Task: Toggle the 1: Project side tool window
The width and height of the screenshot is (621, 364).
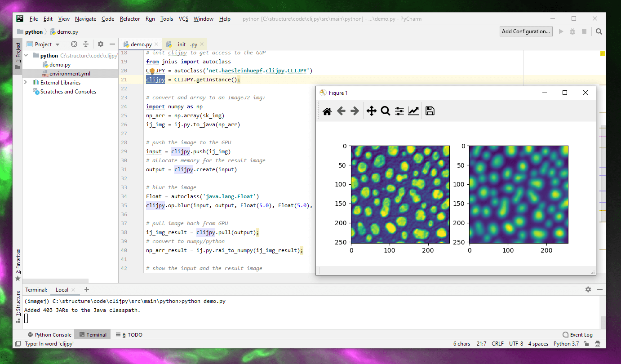Action: 18,57
